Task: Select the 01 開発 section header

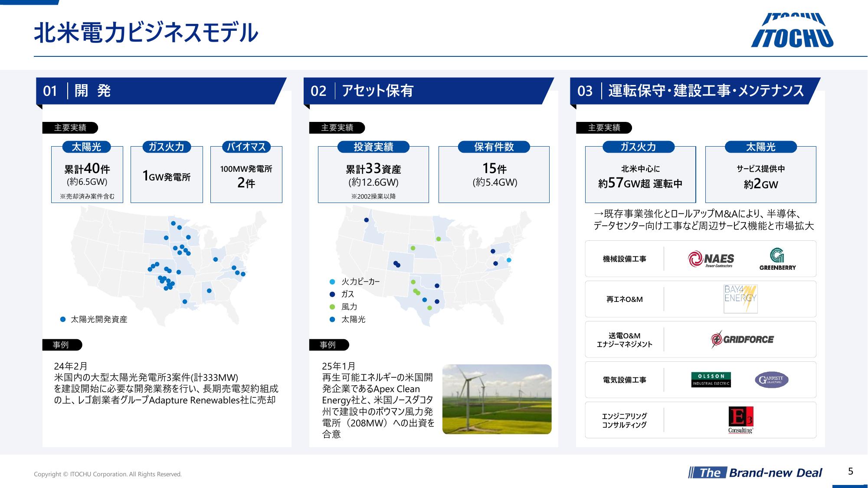Action: point(161,91)
